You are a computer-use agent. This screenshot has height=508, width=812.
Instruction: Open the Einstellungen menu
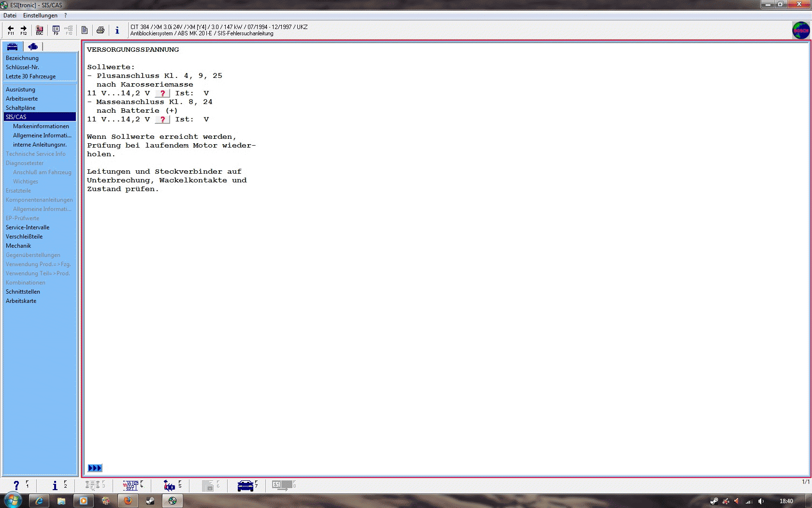[x=40, y=15]
